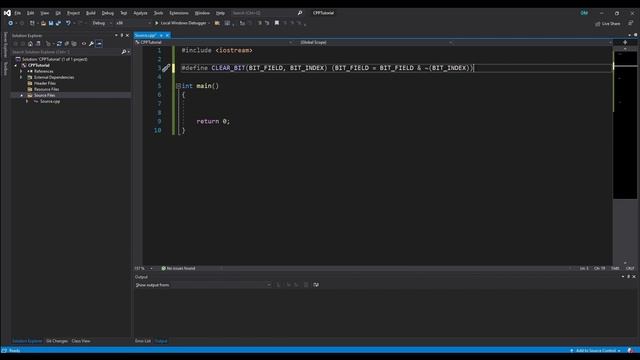Viewport: 640px width, 360px height.
Task: Pin the Solution Explorer panel (auto hide)
Action: pos(122,36)
